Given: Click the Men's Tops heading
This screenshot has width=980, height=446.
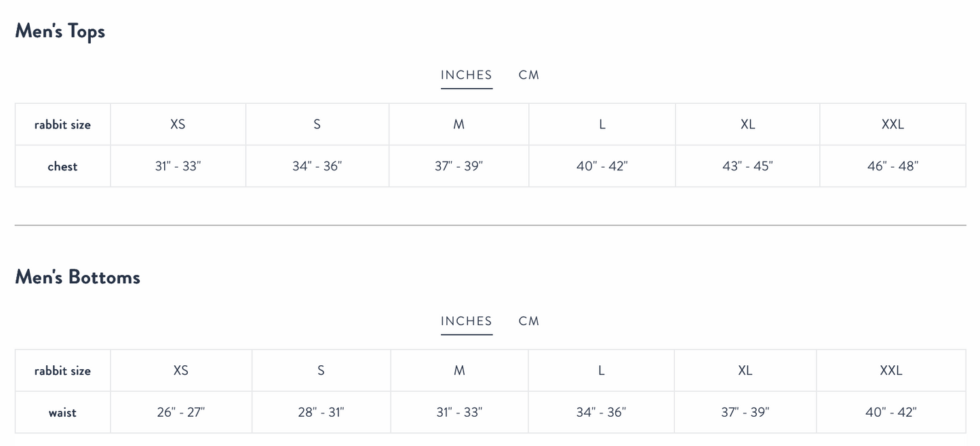Looking at the screenshot, I should (x=60, y=31).
